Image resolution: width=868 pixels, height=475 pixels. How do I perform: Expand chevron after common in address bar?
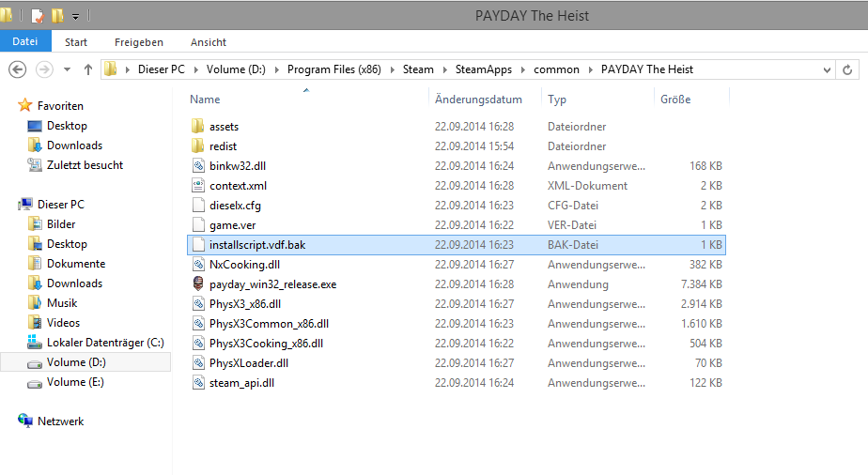pyautogui.click(x=590, y=69)
